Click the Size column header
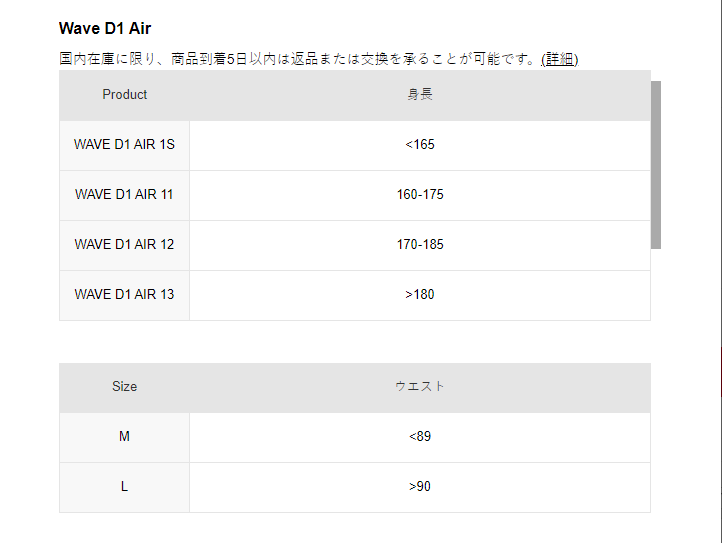This screenshot has width=722, height=543. click(124, 387)
